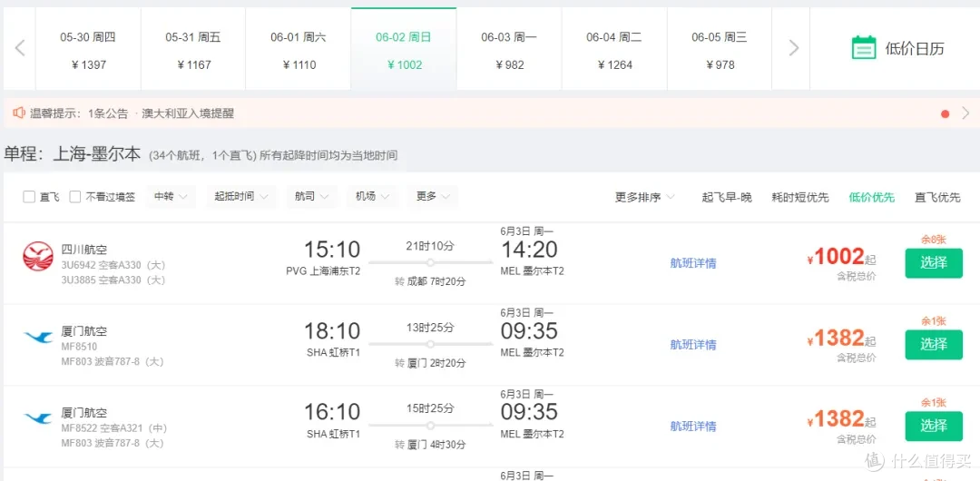Click the 21时10分 duration text
Screen dimensions: 980x481
pos(431,246)
